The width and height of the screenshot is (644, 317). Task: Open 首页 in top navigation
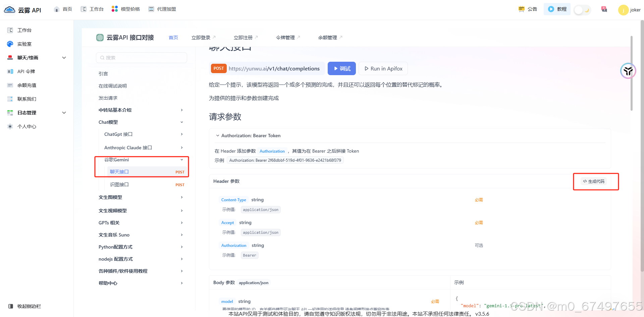click(63, 9)
